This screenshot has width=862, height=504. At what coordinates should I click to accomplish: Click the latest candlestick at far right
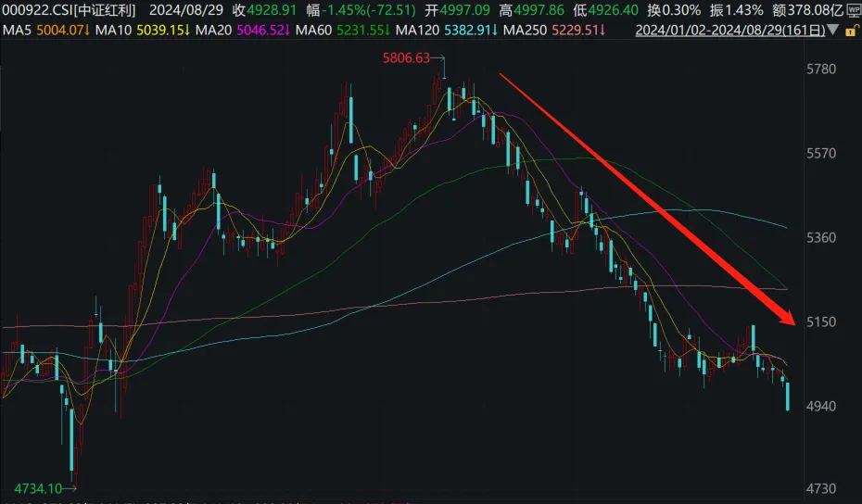click(788, 397)
